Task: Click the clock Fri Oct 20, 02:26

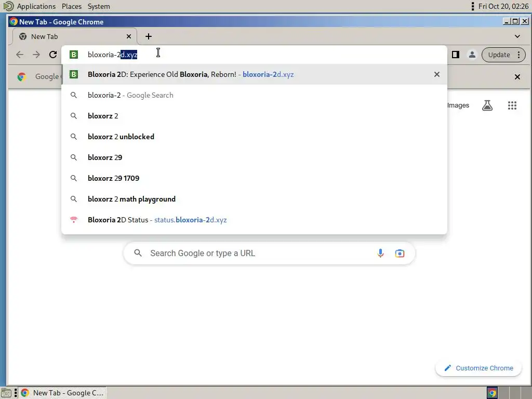Action: click(503, 6)
